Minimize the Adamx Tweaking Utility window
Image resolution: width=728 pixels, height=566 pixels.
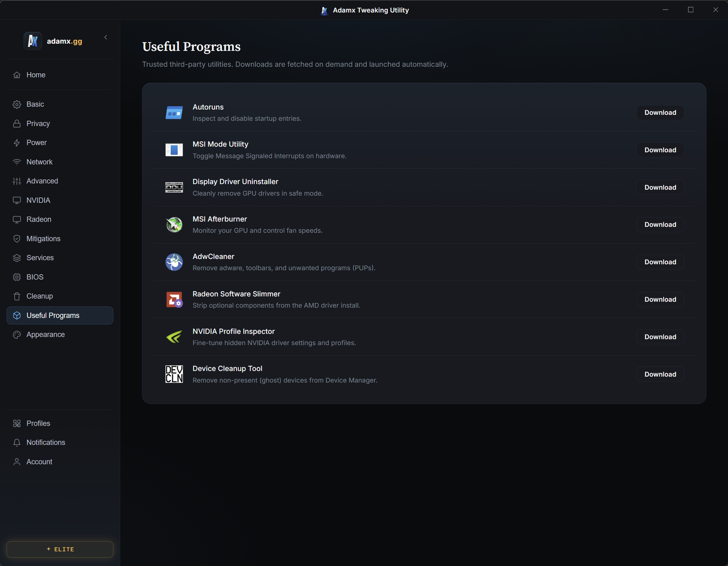(665, 10)
